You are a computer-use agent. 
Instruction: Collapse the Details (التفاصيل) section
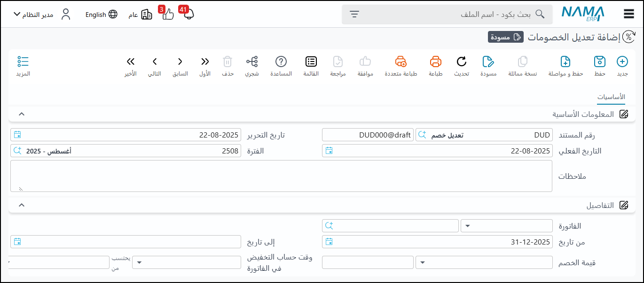click(21, 205)
